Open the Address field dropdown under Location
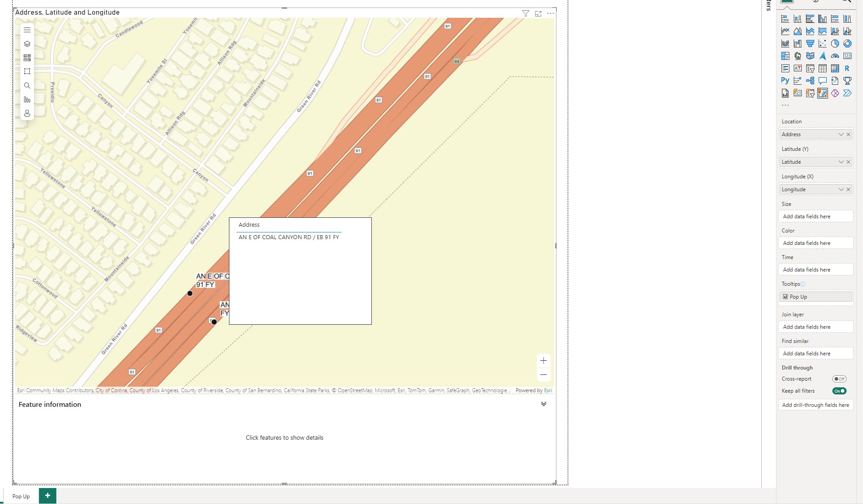This screenshot has width=863, height=504. 841,134
